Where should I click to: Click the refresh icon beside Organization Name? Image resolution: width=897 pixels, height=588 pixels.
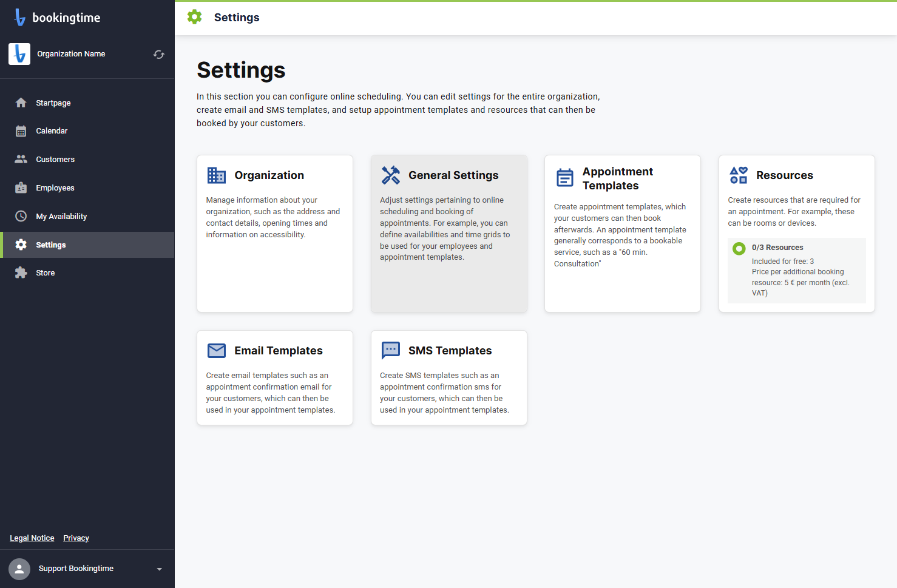159,55
